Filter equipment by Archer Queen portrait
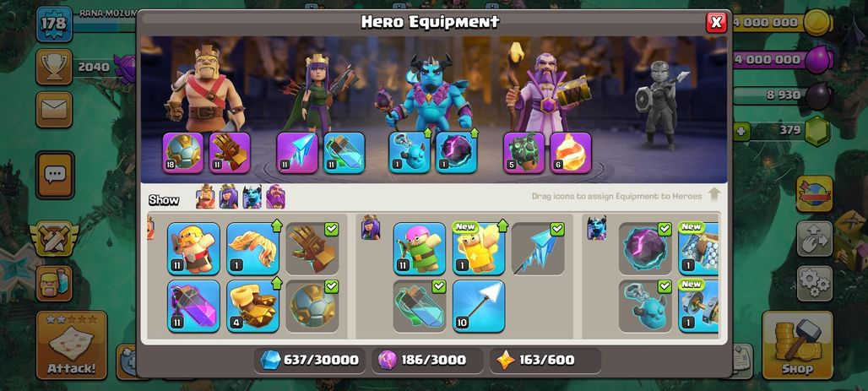The height and width of the screenshot is (391, 868). pyautogui.click(x=229, y=197)
